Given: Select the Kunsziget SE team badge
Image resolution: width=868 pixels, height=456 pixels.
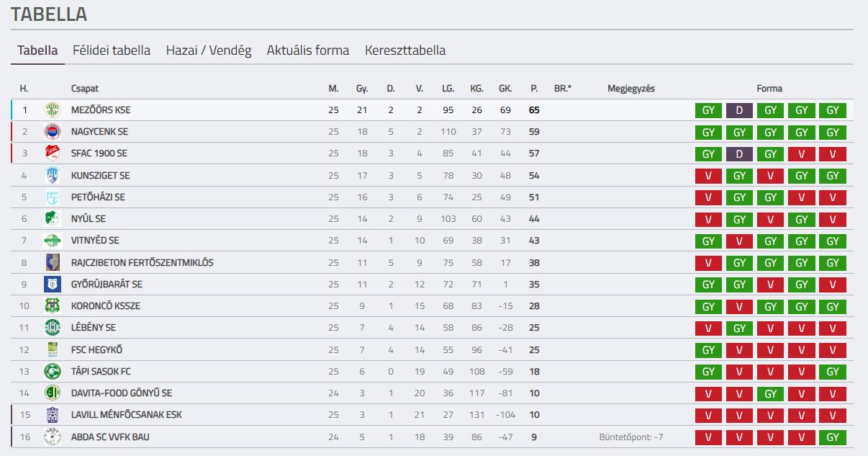Looking at the screenshot, I should (53, 176).
